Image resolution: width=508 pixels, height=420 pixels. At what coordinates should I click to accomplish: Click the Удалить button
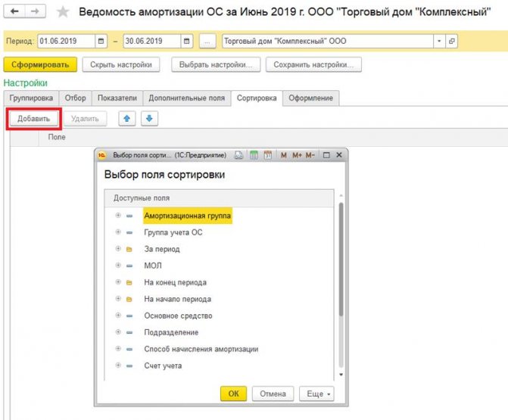(x=85, y=119)
